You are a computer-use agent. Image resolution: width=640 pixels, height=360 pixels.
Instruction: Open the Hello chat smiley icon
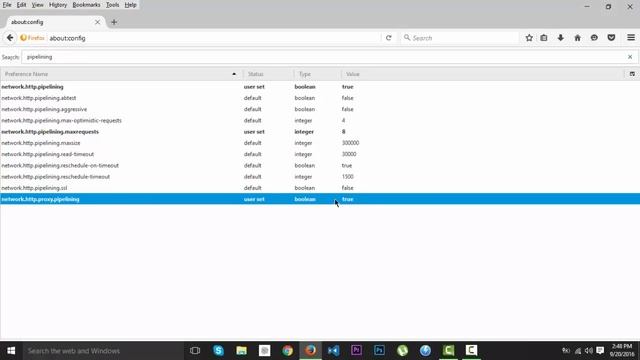pos(594,38)
